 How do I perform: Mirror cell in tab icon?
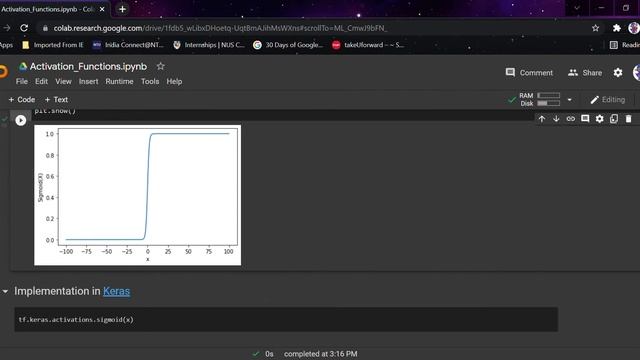[x=614, y=119]
